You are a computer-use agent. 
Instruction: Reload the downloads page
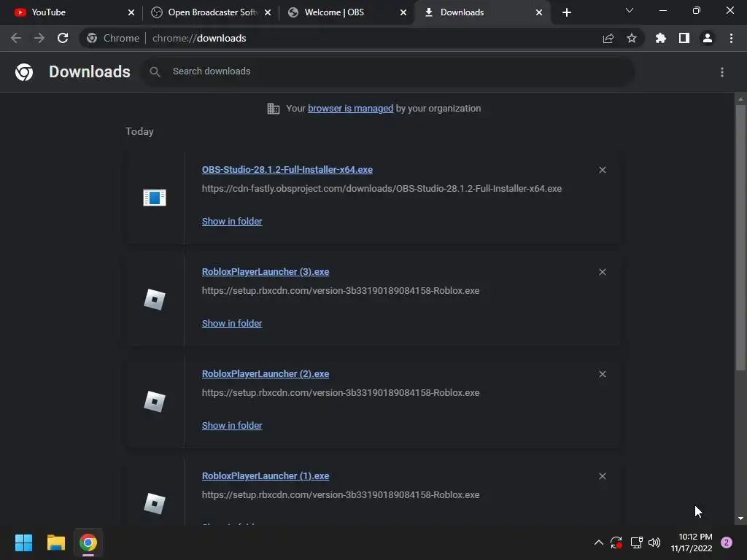pos(63,38)
